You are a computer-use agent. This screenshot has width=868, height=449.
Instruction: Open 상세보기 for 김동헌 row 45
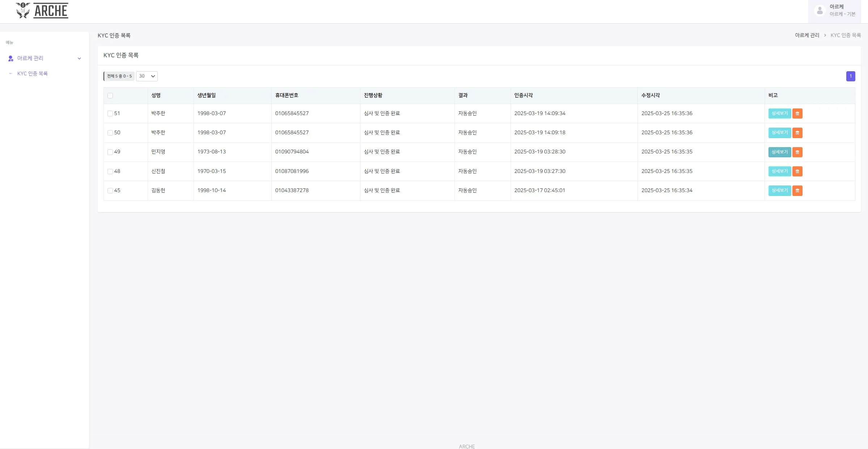pyautogui.click(x=779, y=191)
